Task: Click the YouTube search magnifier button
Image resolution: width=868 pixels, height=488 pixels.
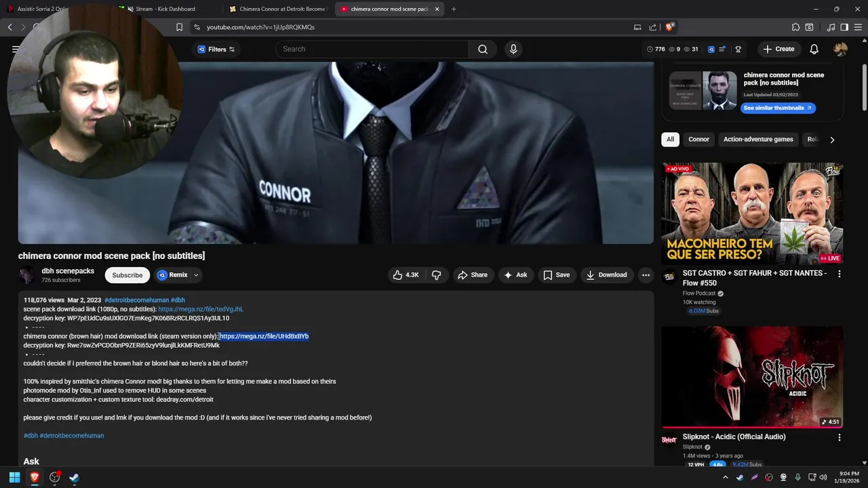Action: tap(482, 49)
